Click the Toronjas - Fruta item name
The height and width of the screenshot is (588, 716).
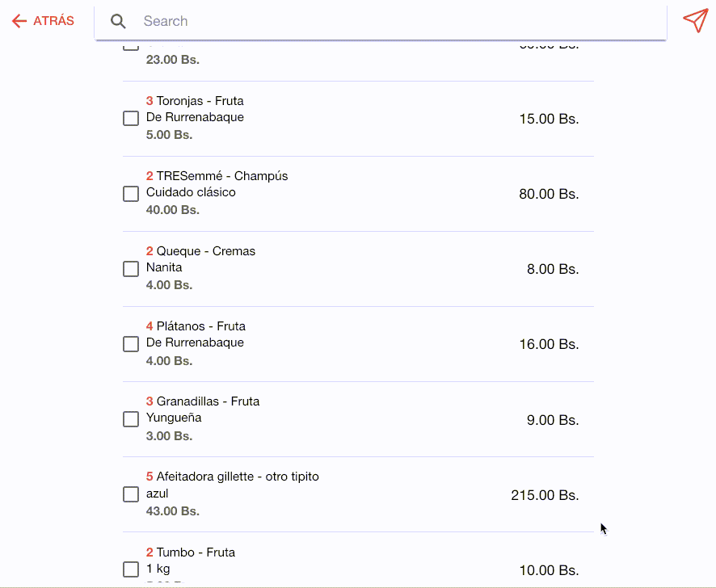(x=200, y=101)
